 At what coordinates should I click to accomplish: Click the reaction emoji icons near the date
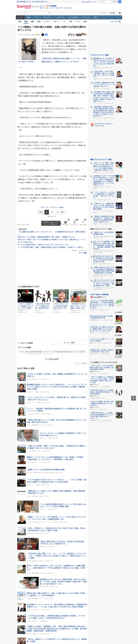pos(38,35)
